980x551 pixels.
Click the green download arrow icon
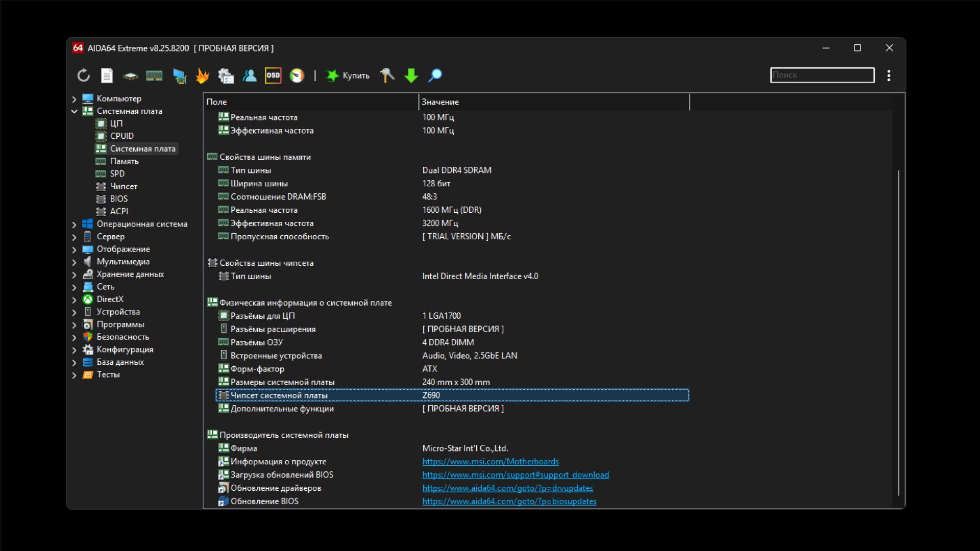click(x=411, y=76)
